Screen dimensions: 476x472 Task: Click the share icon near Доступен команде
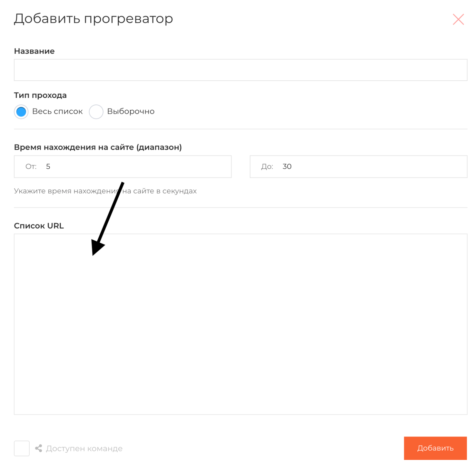click(x=39, y=448)
